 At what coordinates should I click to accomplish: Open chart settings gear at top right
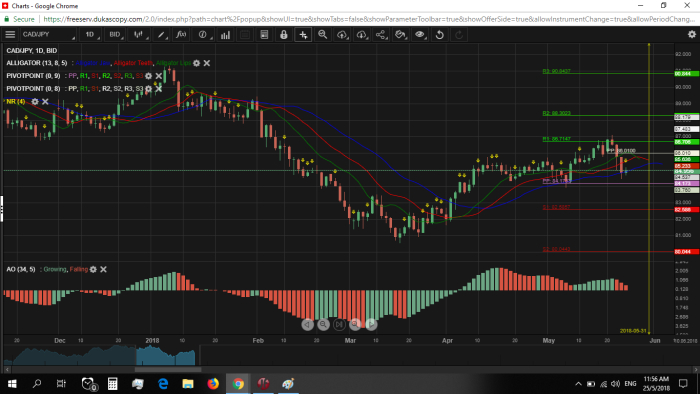coord(692,34)
